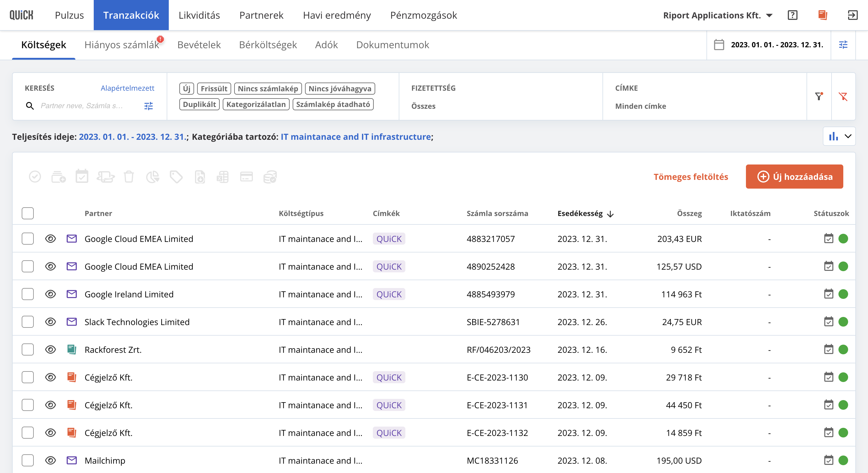Click the QUiCK tag on Google Ireland Limited row
Screen dimensions: 868x473
pos(389,294)
